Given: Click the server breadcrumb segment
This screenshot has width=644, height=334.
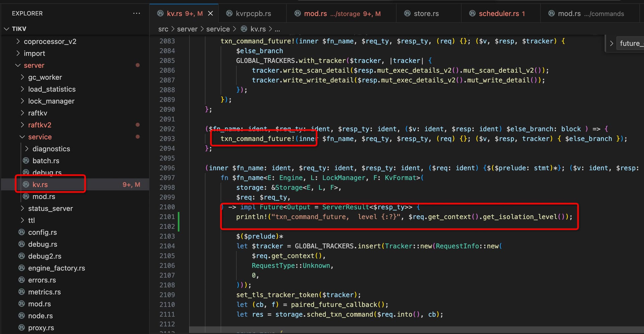Looking at the screenshot, I should [x=187, y=29].
